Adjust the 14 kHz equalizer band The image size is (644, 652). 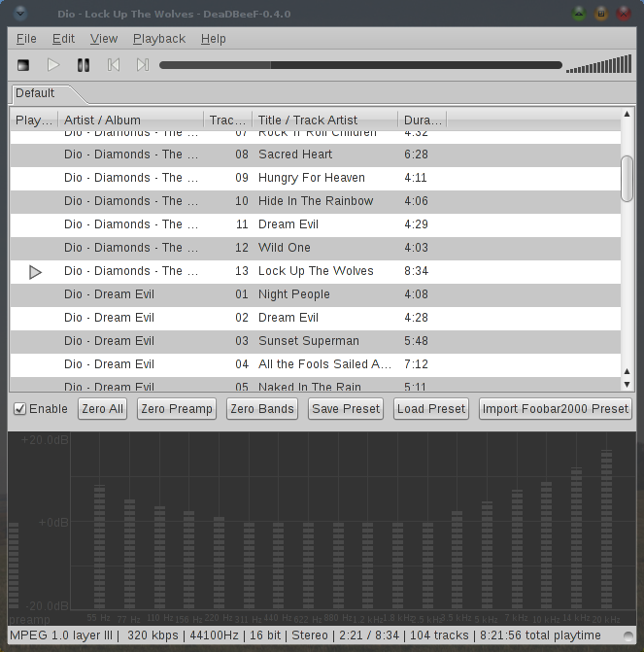tap(576, 538)
